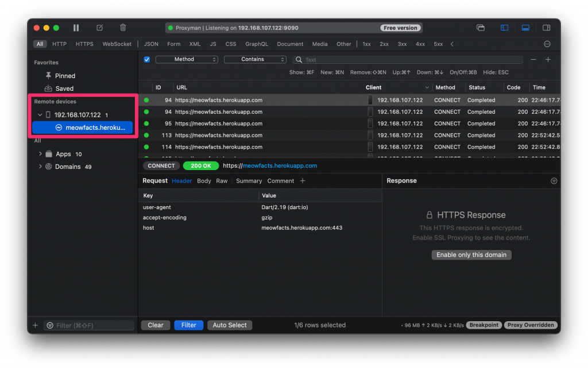Click sidebar bottom plus icon
Viewport: 588px width, 370px height.
[x=35, y=325]
